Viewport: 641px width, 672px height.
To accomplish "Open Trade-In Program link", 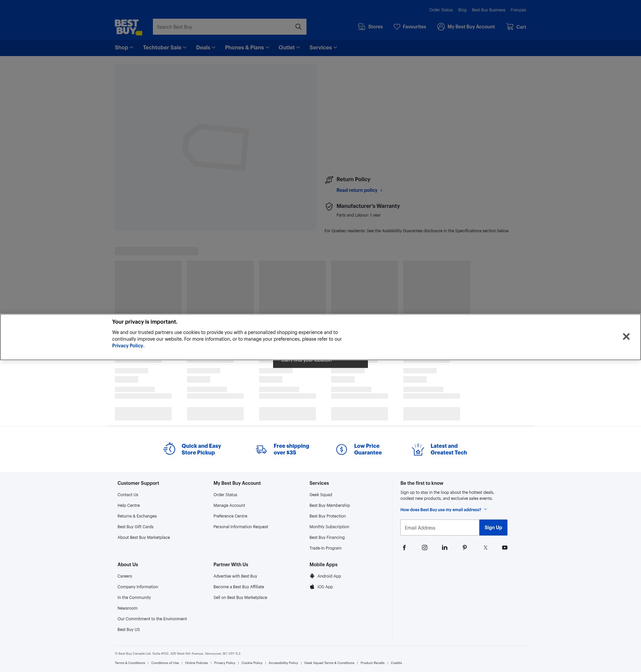I will (x=325, y=548).
